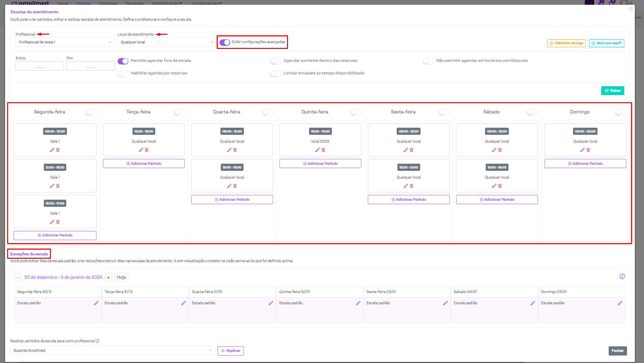Edit the Segunda-feira 09:00-10:00 period pencil icon
This screenshot has height=363, width=644.
[x=52, y=150]
